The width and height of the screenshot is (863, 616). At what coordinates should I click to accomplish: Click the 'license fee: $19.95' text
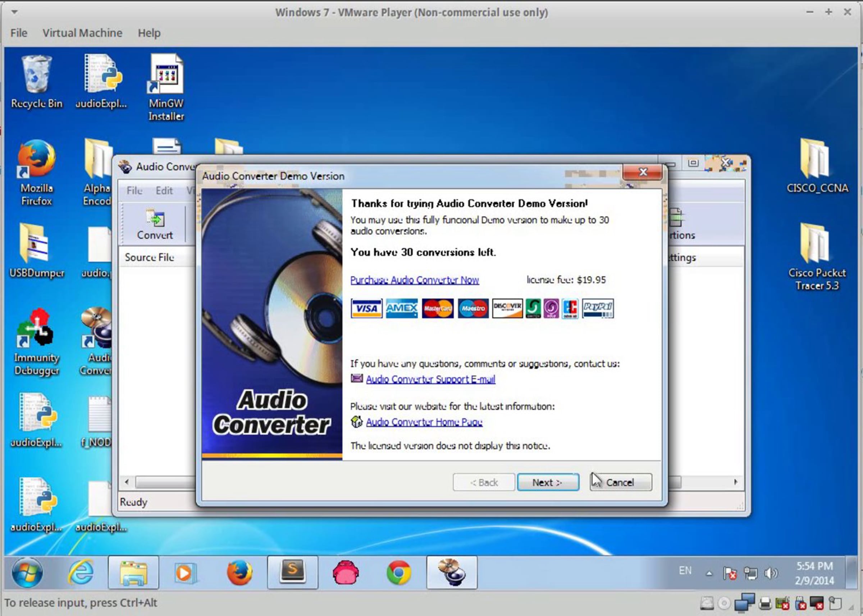[566, 280]
